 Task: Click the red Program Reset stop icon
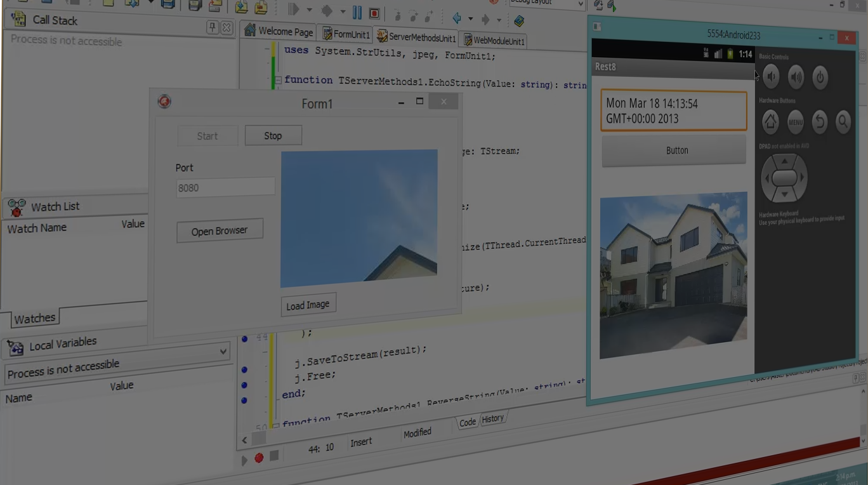click(x=374, y=13)
